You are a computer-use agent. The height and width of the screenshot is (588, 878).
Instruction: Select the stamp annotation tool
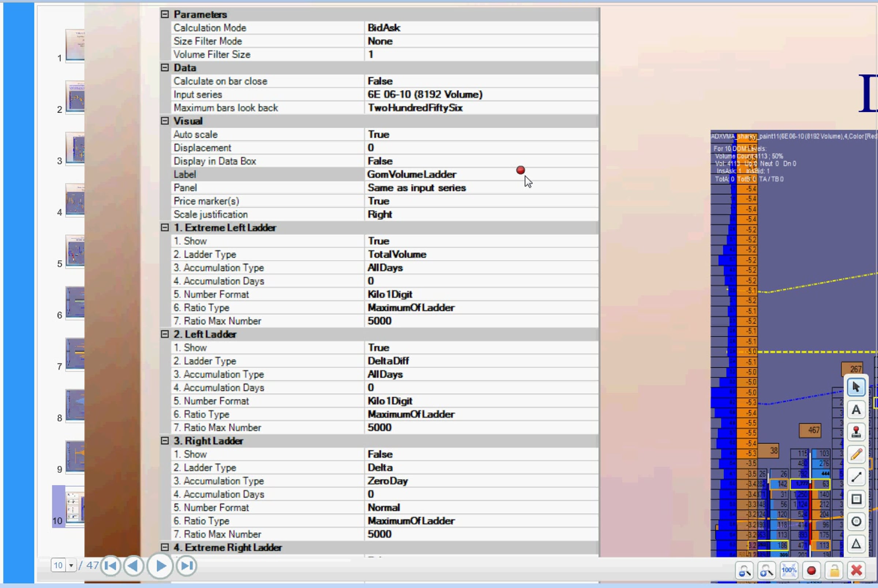[x=856, y=432]
